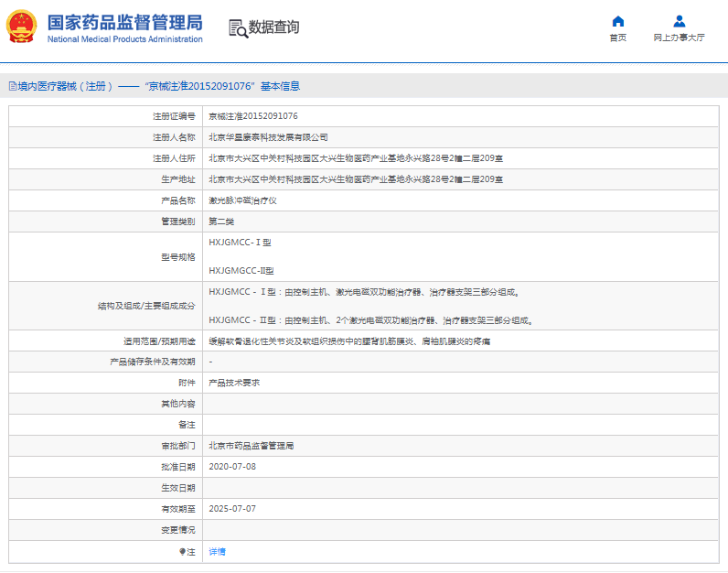
Task: Go to the 数据查询 heading
Action: (x=273, y=27)
